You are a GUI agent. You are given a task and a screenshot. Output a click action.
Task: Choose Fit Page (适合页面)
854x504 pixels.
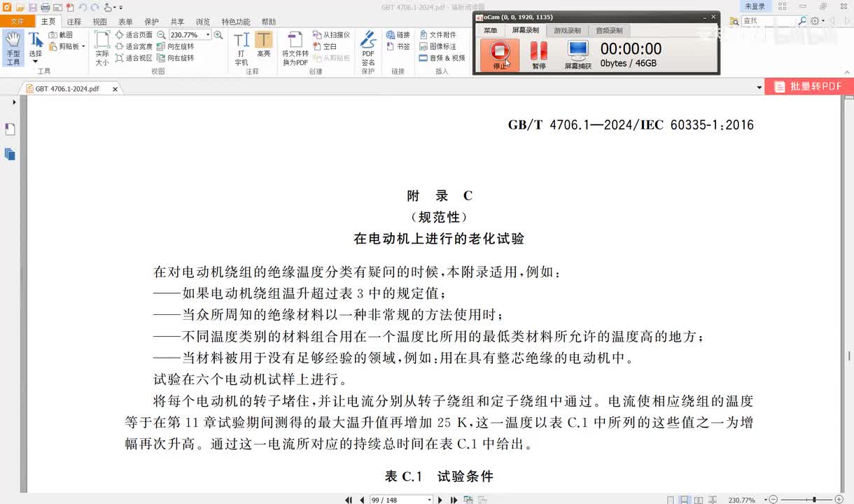coord(134,34)
